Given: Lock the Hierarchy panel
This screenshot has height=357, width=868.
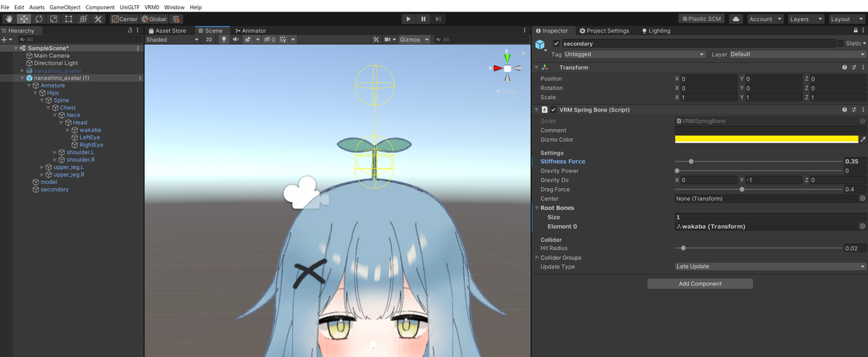Looking at the screenshot, I should pyautogui.click(x=129, y=31).
